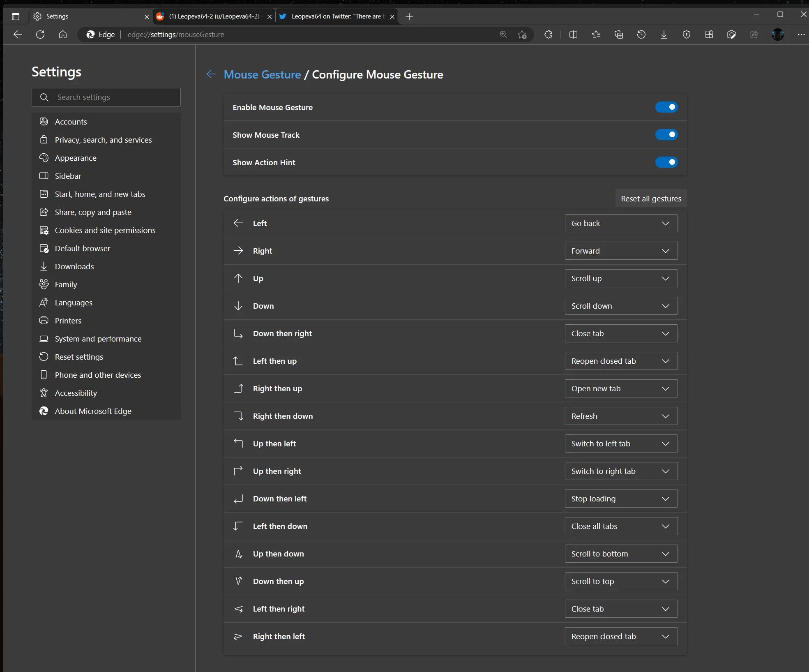Click the Browser essentials shield icon
The image size is (809, 672).
click(687, 34)
